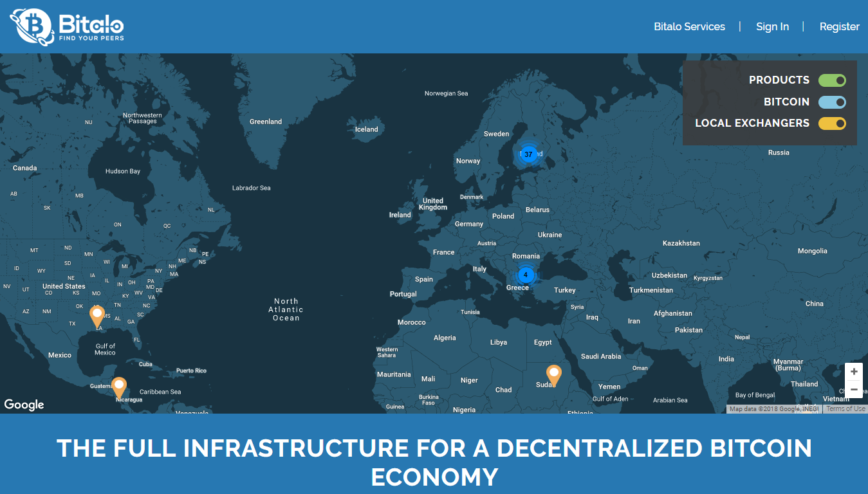
Task: Open Bitalo Services menu
Action: pos(689,26)
